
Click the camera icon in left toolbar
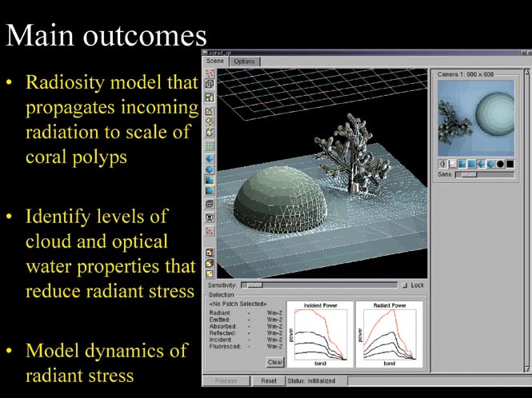tap(210, 217)
